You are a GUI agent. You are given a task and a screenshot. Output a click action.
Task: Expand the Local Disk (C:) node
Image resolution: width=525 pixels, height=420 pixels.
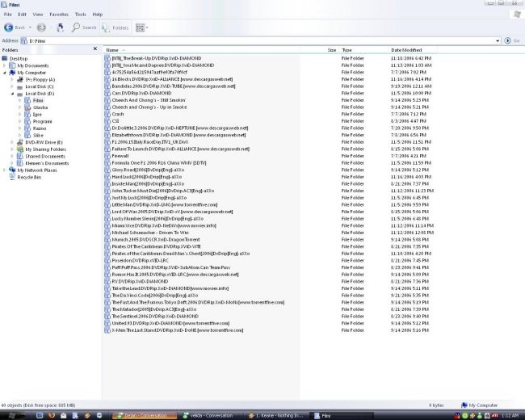[12, 86]
